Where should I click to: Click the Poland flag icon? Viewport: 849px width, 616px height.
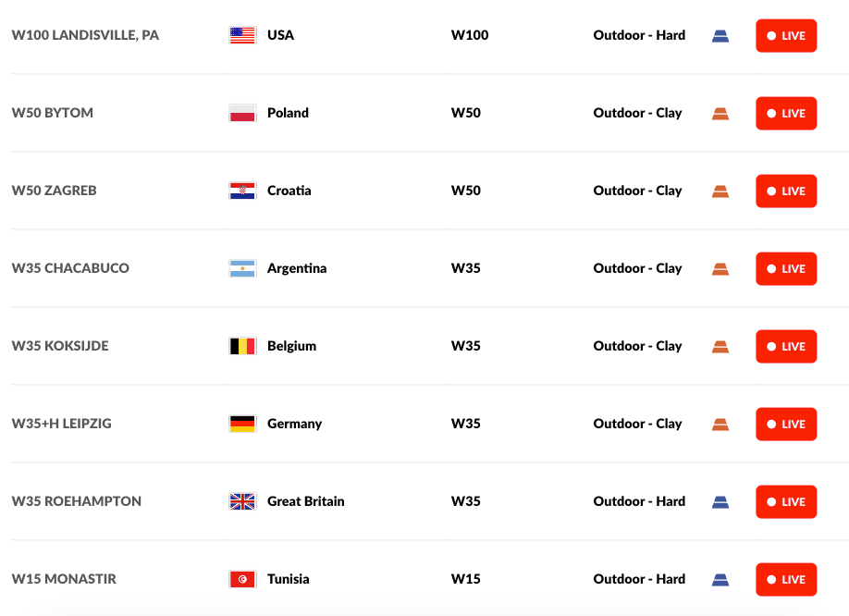242,113
